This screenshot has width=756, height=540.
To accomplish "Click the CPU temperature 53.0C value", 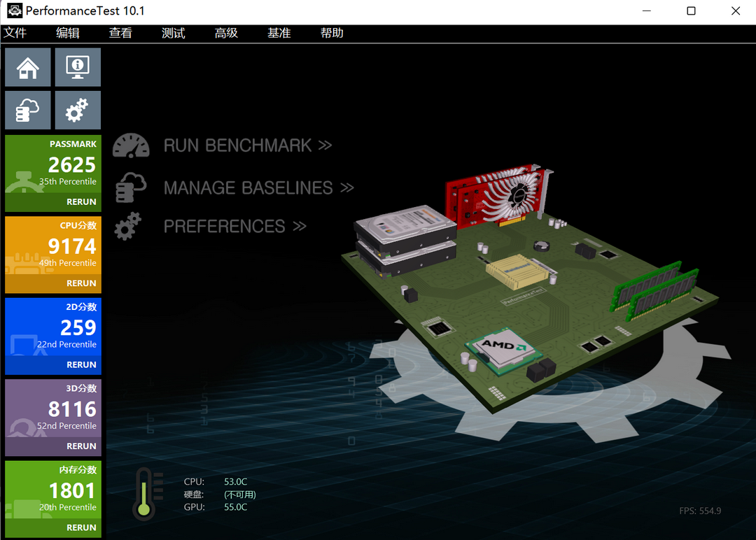I will 235,482.
